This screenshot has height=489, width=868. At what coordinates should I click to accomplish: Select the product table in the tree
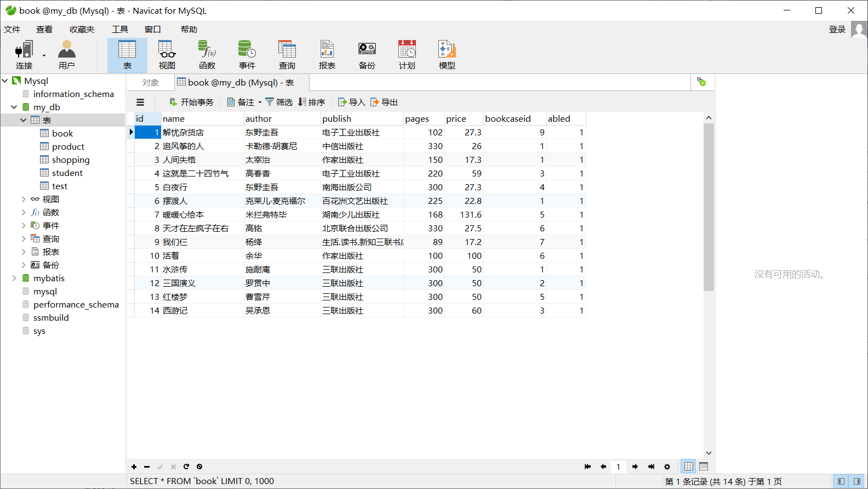click(68, 146)
